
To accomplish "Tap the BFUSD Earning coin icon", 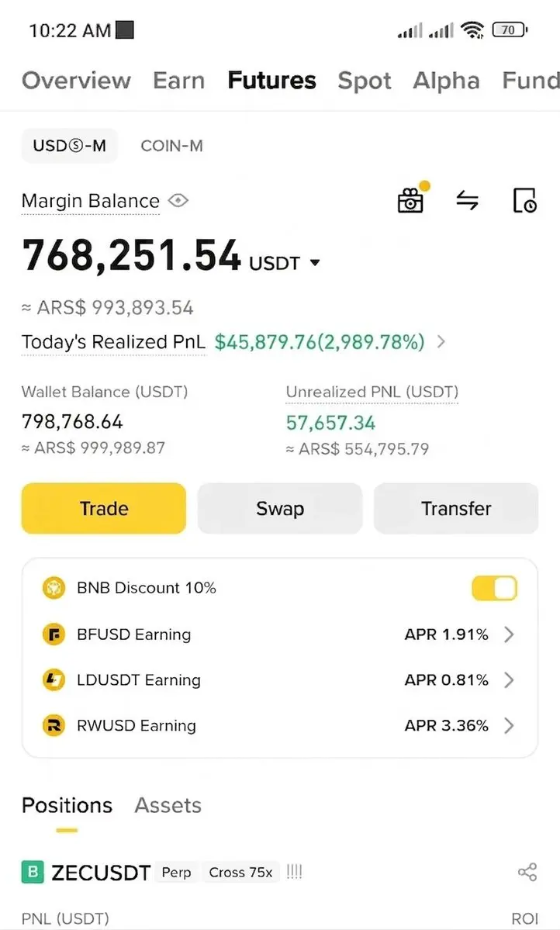I will 54,634.
